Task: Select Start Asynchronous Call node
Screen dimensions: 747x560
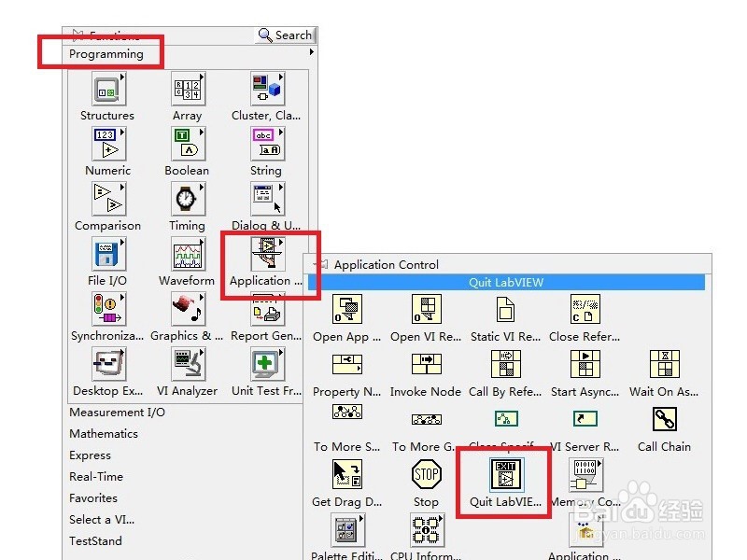Action: (585, 364)
